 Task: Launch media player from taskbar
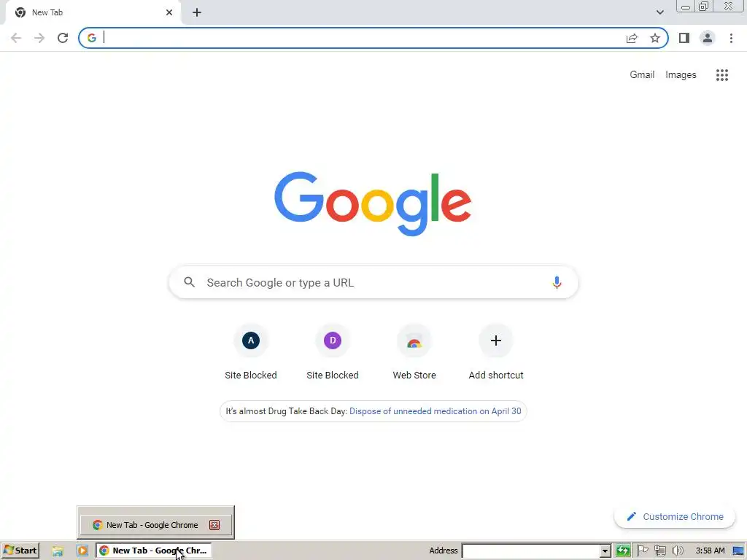(x=82, y=551)
